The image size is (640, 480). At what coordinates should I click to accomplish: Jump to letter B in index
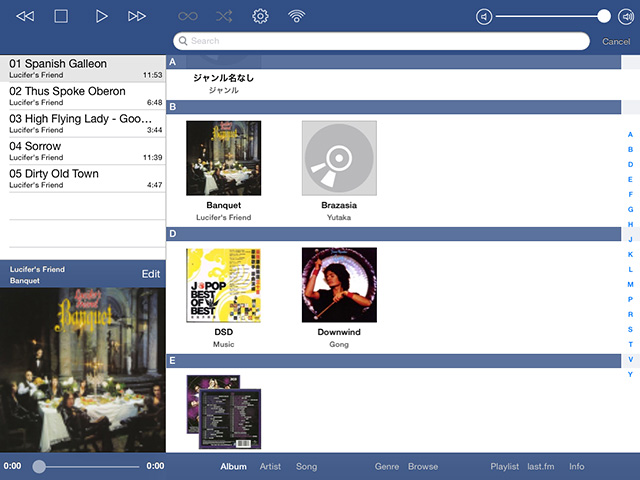coord(630,149)
